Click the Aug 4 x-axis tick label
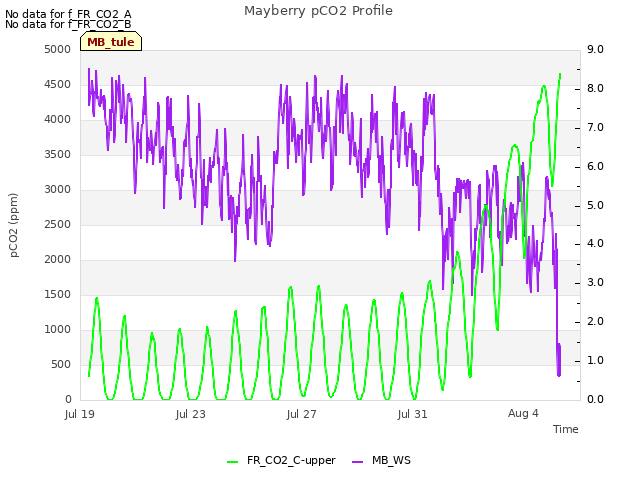 pos(523,413)
